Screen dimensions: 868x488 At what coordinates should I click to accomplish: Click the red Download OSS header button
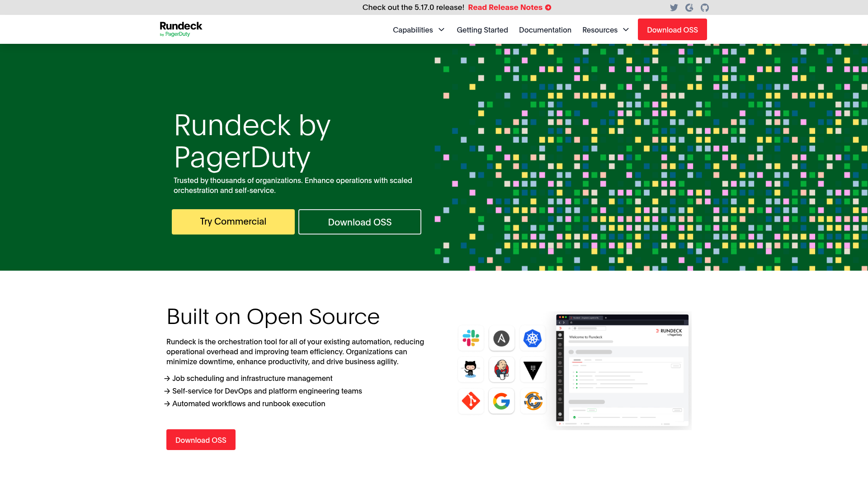pyautogui.click(x=672, y=29)
